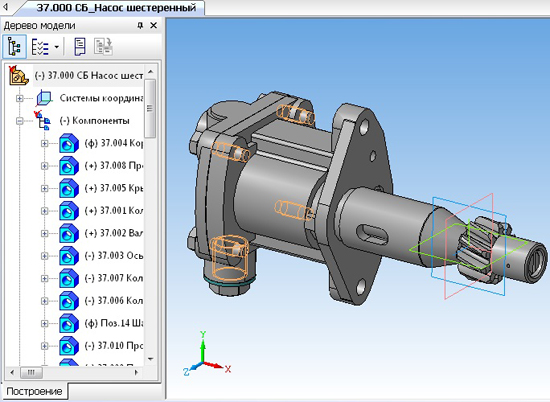Click the part icon of Поз.14
The image size is (550, 402).
pyautogui.click(x=69, y=323)
